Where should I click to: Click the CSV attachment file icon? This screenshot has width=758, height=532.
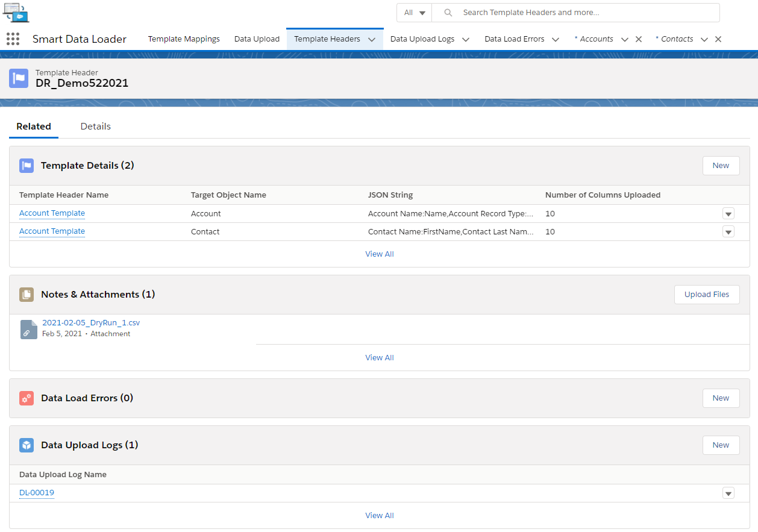28,329
